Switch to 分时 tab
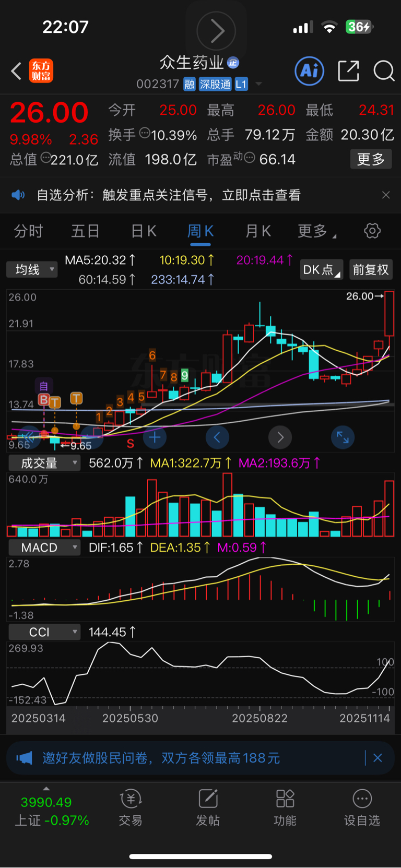The width and height of the screenshot is (401, 868). coord(28,231)
